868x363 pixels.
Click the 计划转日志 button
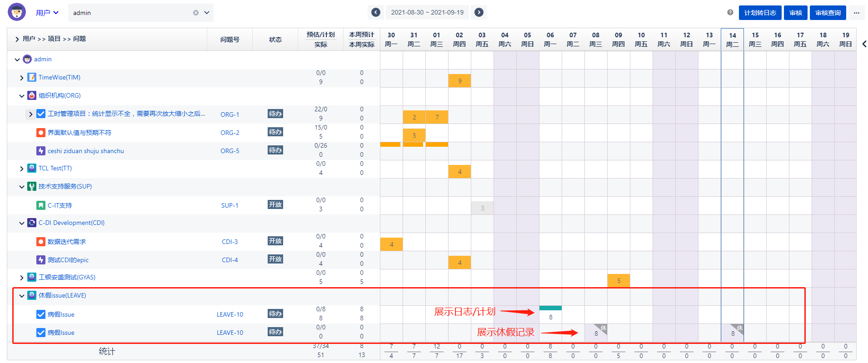pyautogui.click(x=760, y=13)
